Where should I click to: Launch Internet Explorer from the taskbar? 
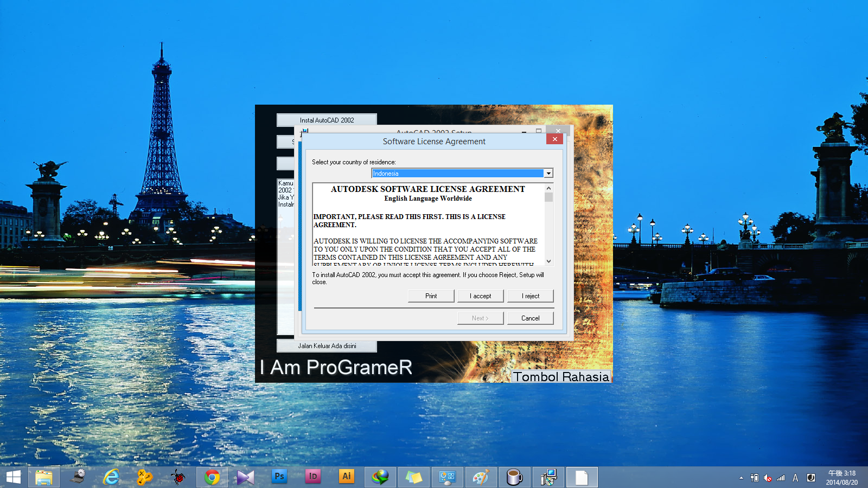tap(111, 477)
